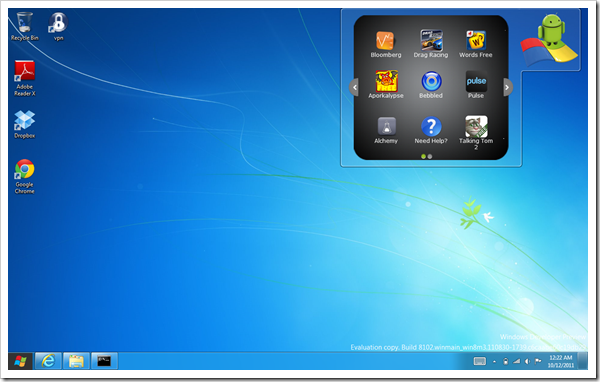Click the taskbar clock showing 12:22 AM
The image size is (600, 382).
pos(561,361)
